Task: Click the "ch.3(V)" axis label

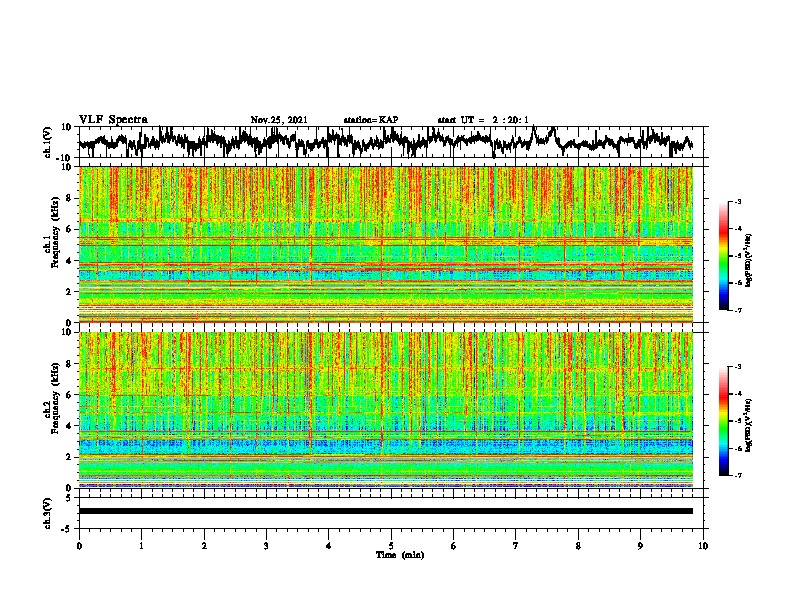Action: coord(48,513)
